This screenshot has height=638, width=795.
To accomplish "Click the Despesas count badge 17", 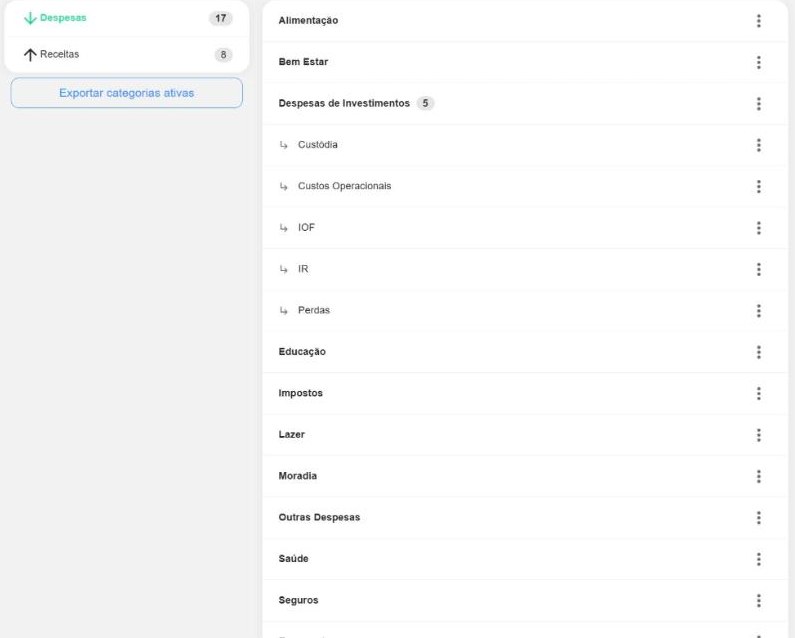I will [x=221, y=18].
